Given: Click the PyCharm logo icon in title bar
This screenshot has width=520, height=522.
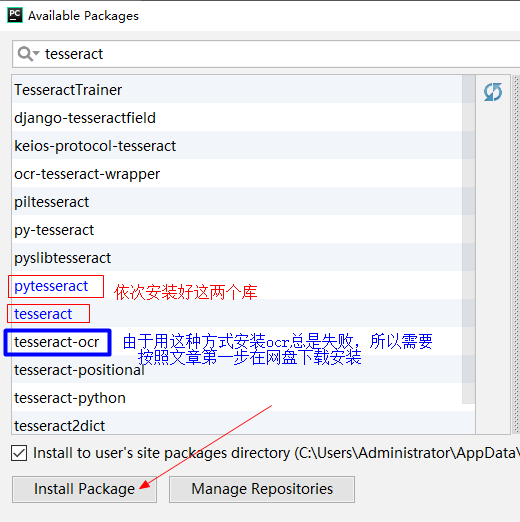Looking at the screenshot, I should point(15,15).
